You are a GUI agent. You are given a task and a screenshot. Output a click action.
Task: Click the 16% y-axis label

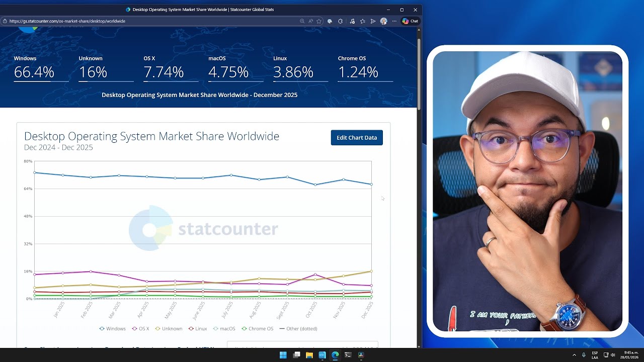28,271
